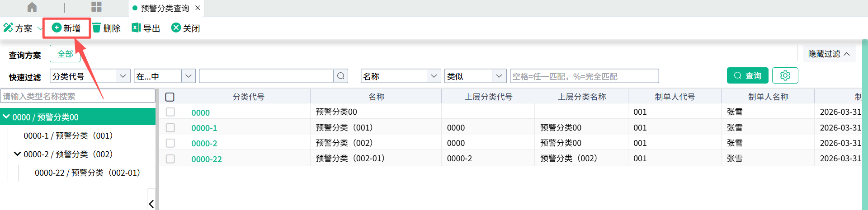Click the home icon in tab bar
The width and height of the screenshot is (868, 210).
pyautogui.click(x=32, y=7)
